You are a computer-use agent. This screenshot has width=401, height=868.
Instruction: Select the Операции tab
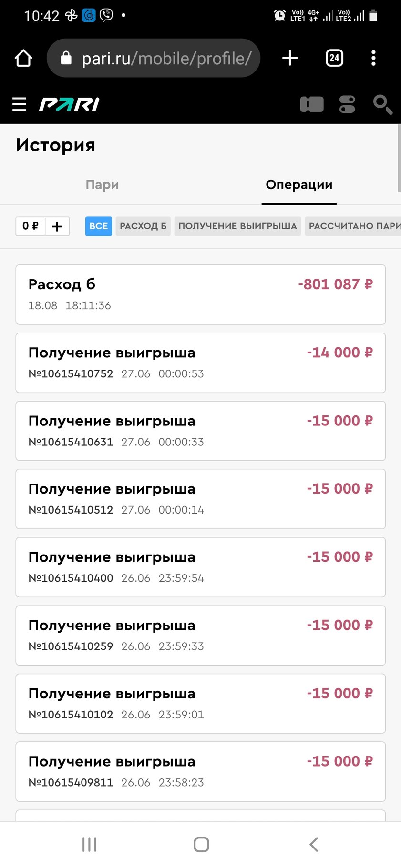click(299, 185)
